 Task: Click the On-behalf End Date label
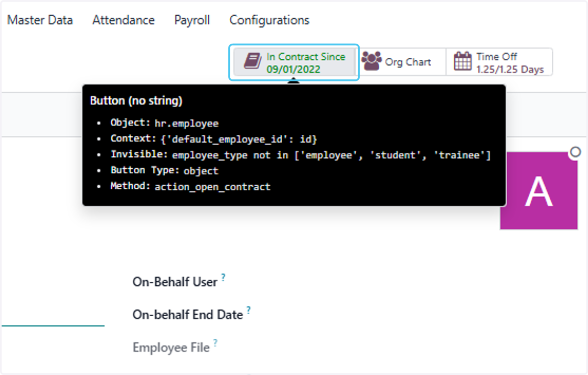[188, 315]
